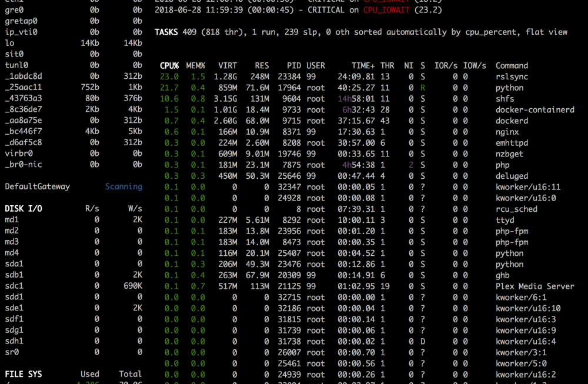Click the _1abdc8d network interface

[24, 76]
